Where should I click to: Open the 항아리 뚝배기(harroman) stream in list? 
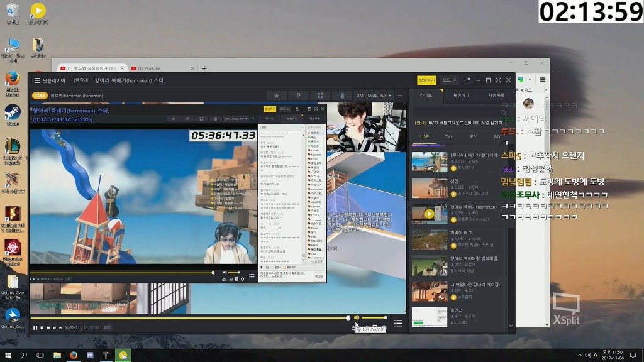tap(459, 214)
